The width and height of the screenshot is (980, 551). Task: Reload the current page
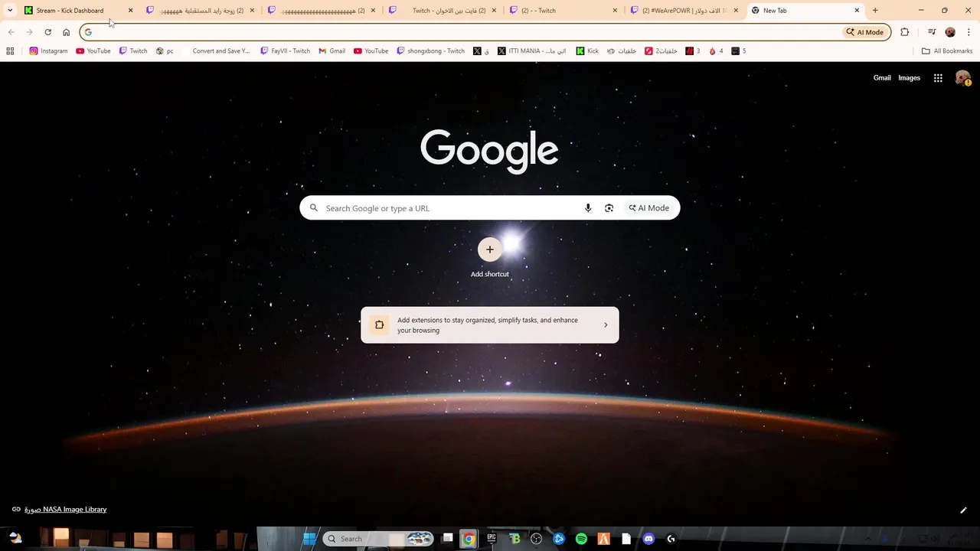[47, 32]
